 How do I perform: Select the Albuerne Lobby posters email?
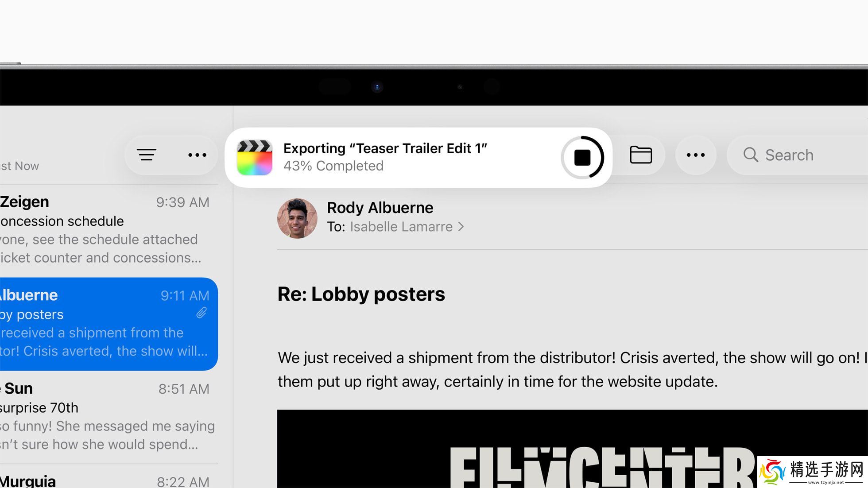point(109,324)
